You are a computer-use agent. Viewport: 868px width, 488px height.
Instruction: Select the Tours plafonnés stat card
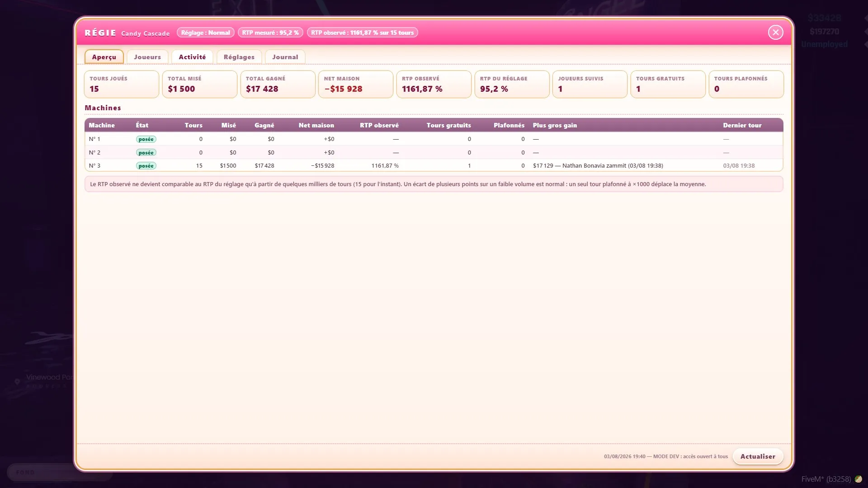point(746,84)
